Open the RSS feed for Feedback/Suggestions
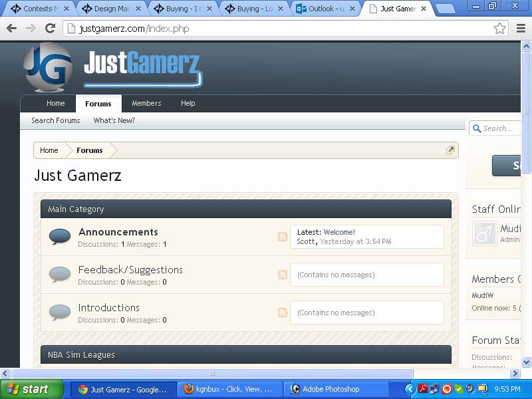 (282, 275)
